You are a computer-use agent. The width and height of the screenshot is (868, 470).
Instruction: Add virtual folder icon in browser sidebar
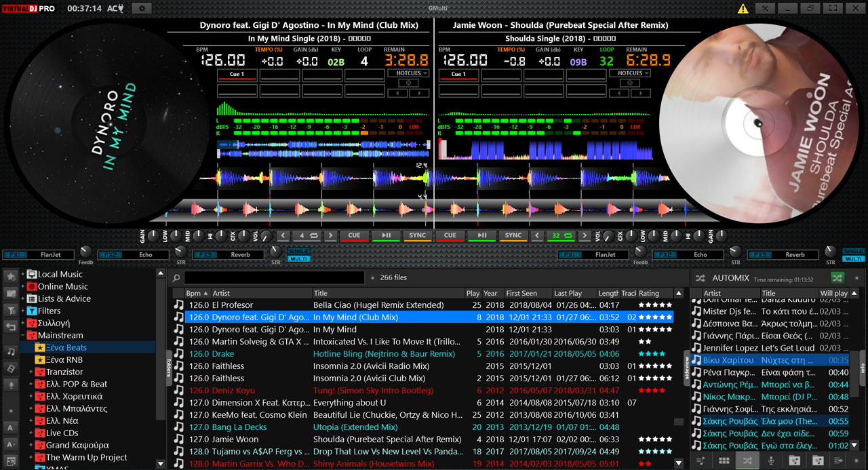11,293
